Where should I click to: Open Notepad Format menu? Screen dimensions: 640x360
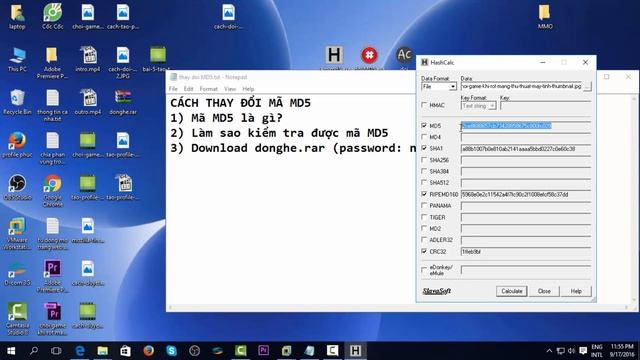[x=209, y=89]
